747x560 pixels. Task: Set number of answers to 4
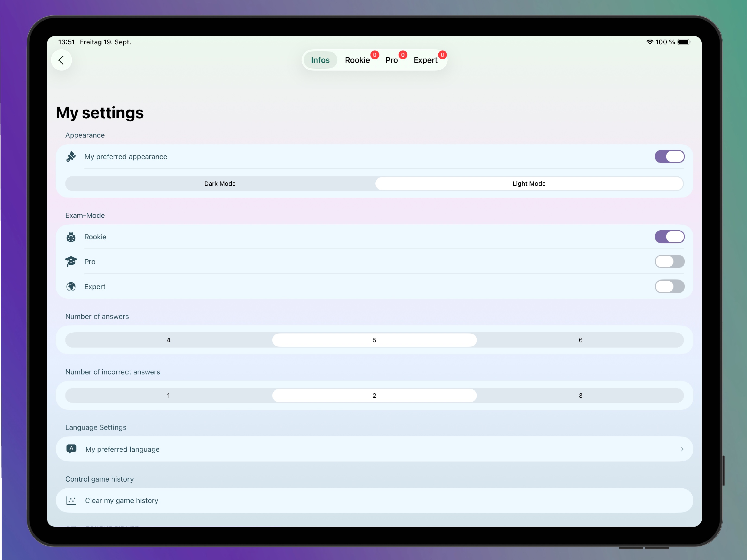[x=169, y=340]
